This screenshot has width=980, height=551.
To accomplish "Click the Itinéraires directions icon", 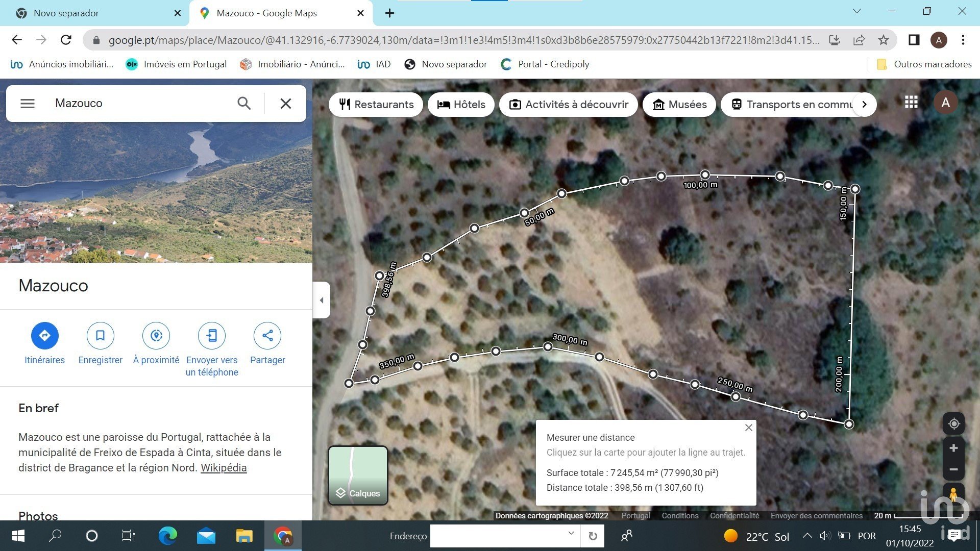I will pos(45,336).
